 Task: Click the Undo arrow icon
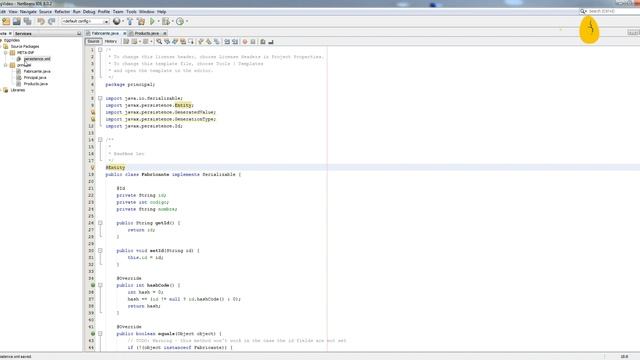[x=41, y=21]
